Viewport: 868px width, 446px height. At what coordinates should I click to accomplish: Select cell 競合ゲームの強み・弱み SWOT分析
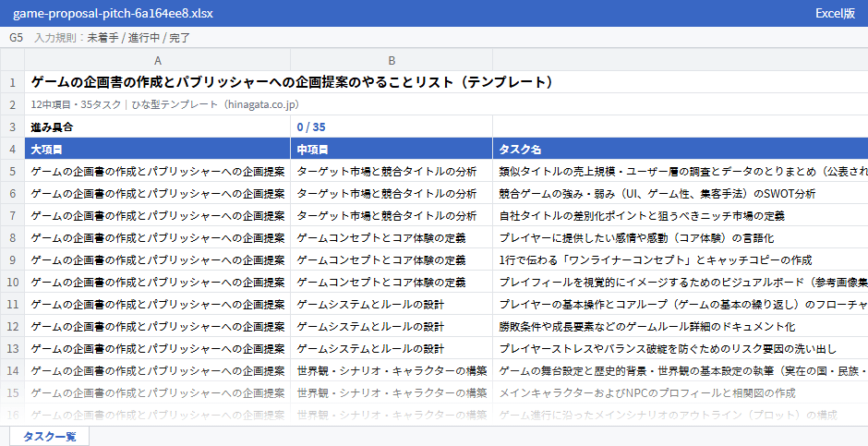click(x=681, y=193)
